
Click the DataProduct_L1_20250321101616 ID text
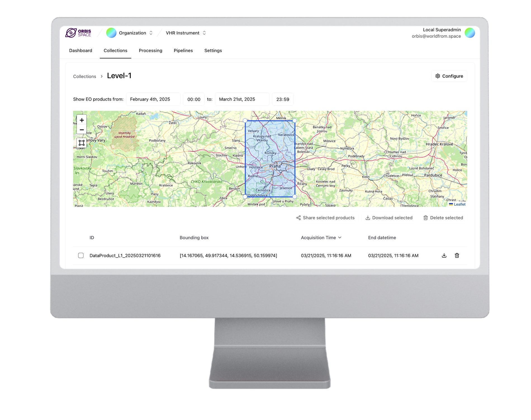pyautogui.click(x=125, y=256)
